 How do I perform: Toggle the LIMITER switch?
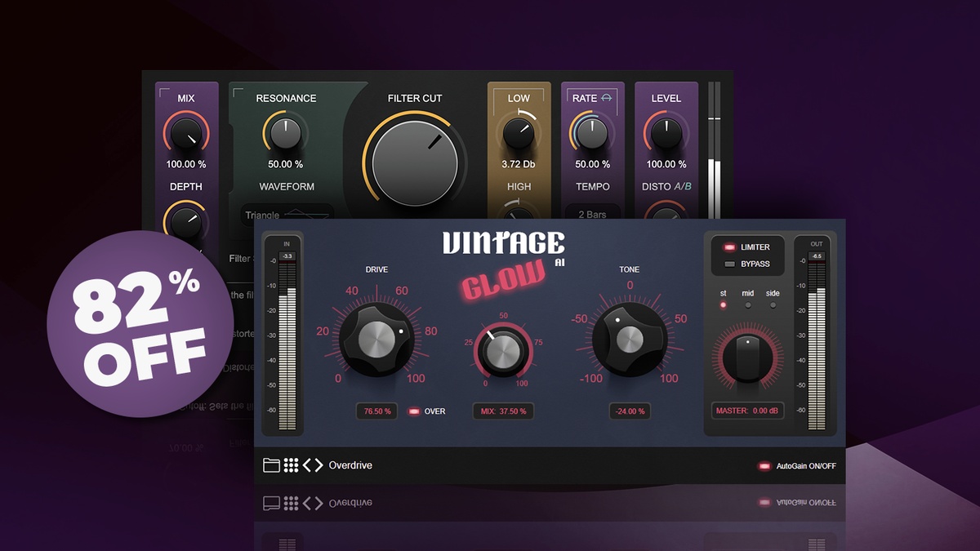click(x=729, y=247)
